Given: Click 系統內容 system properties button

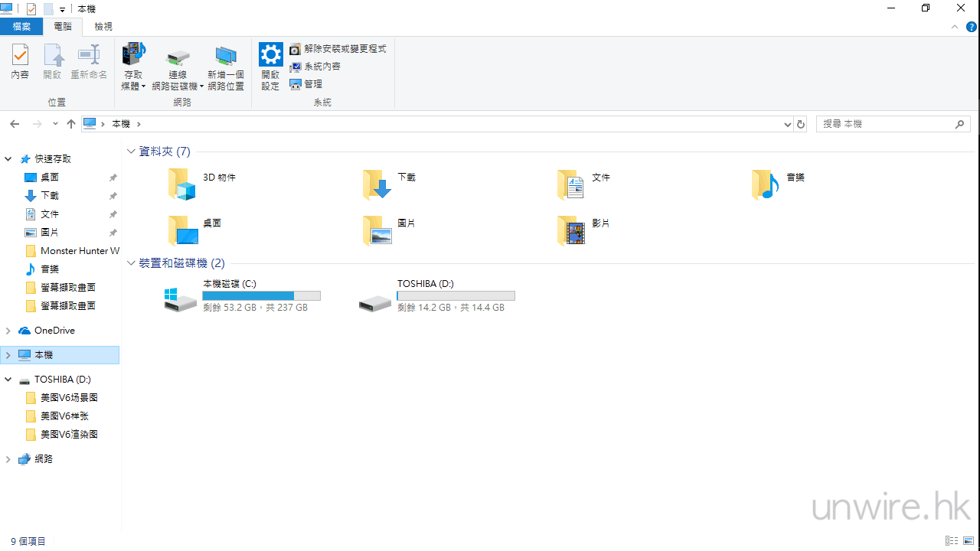Looking at the screenshot, I should point(315,67).
